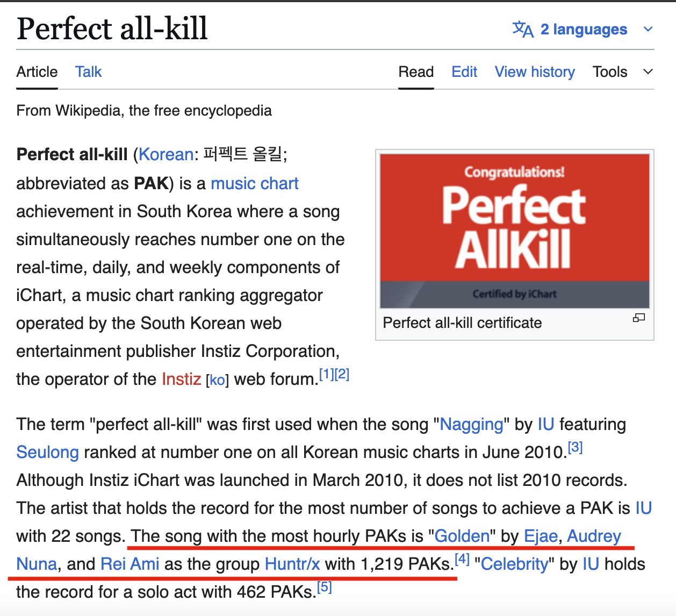Open the Nagging song link

point(472,425)
